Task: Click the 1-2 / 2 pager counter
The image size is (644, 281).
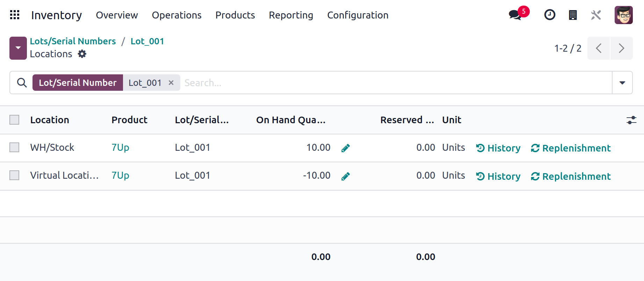Action: tap(568, 48)
